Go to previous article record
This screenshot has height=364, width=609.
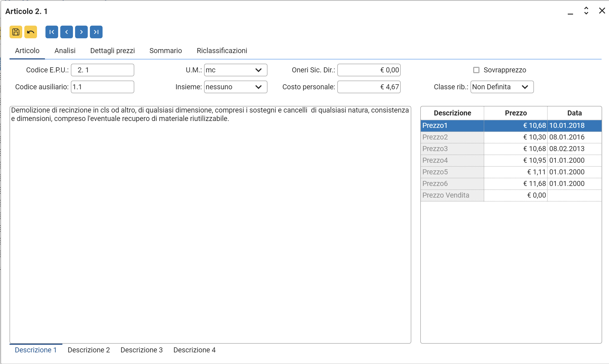pos(67,32)
